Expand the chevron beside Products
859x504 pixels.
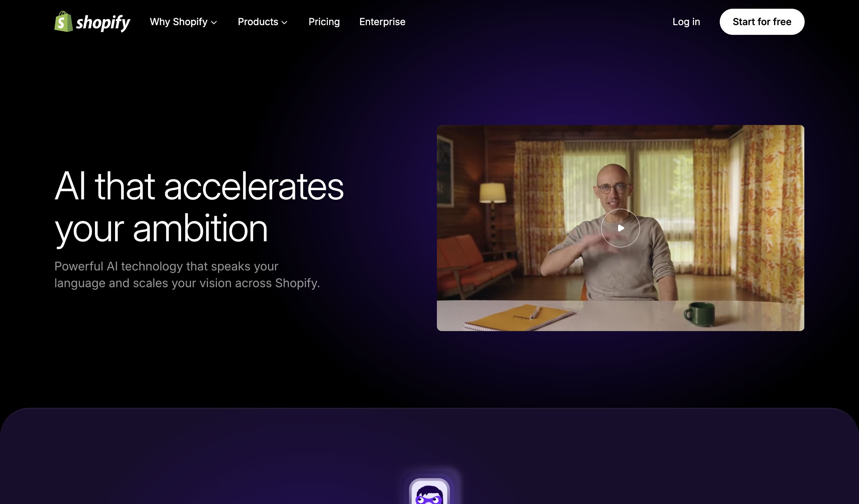[x=284, y=22]
